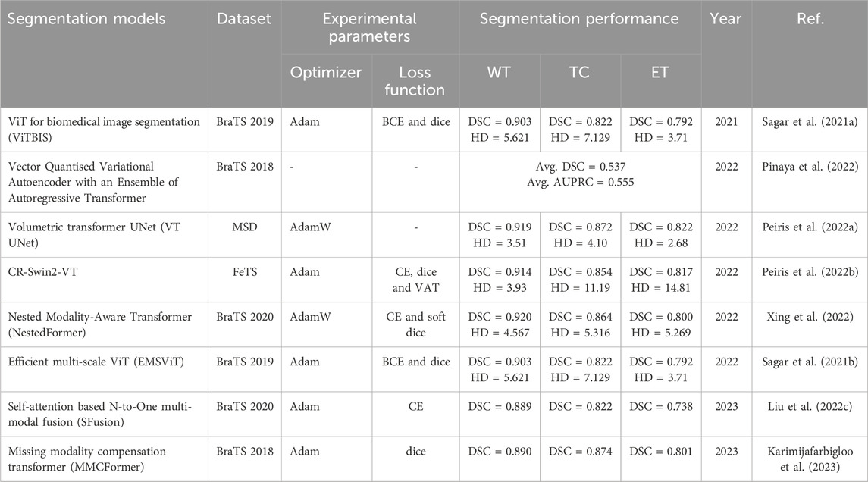Click the Xing et al. (2022) reference
The width and height of the screenshot is (868, 482).
(810, 317)
